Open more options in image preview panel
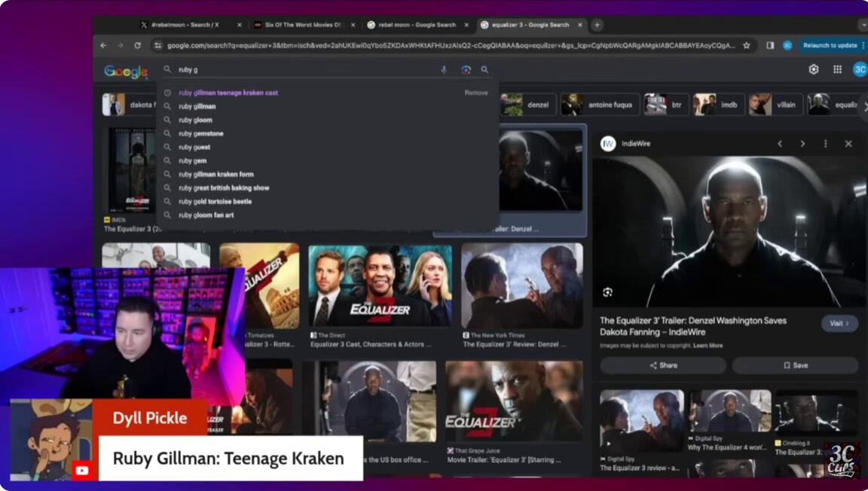This screenshot has width=868, height=491. [826, 144]
